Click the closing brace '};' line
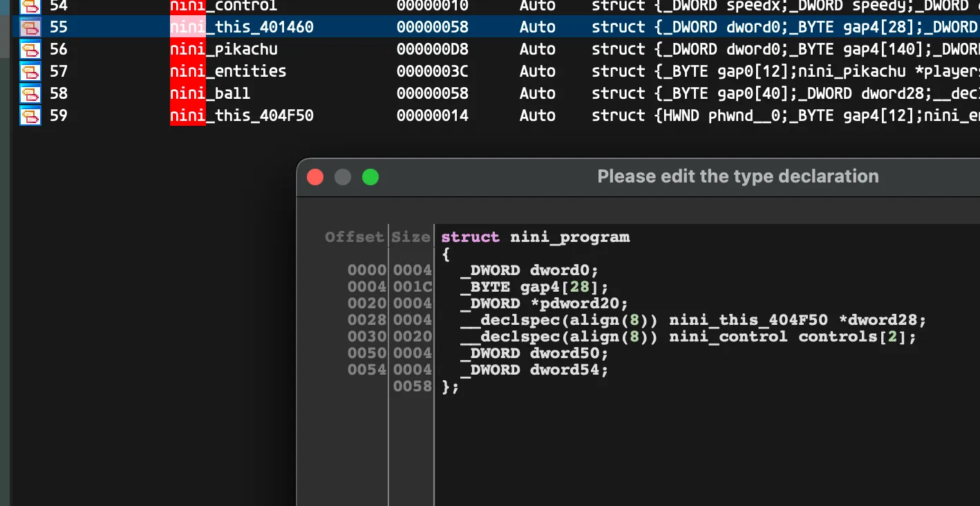Viewport: 980px width, 506px height. (450, 386)
